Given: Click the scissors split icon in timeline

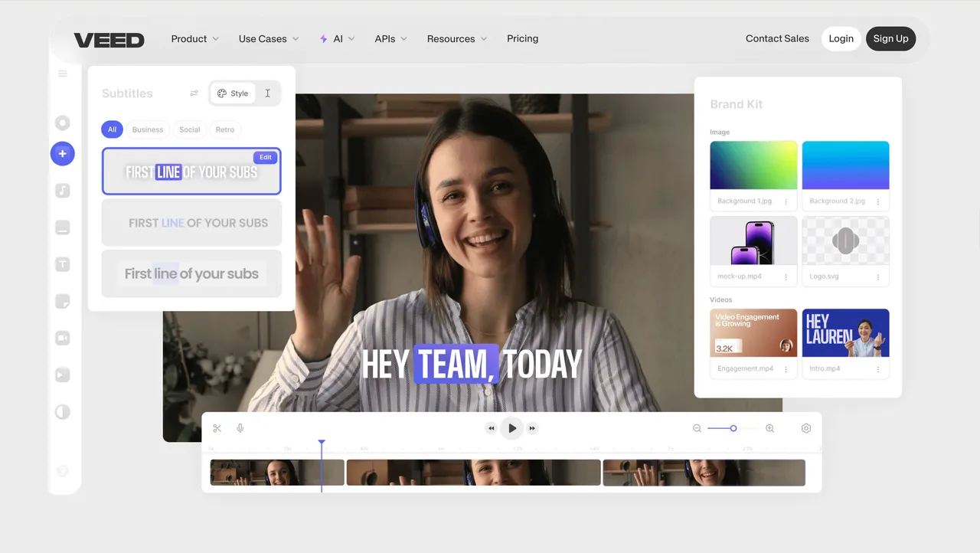Looking at the screenshot, I should (217, 428).
